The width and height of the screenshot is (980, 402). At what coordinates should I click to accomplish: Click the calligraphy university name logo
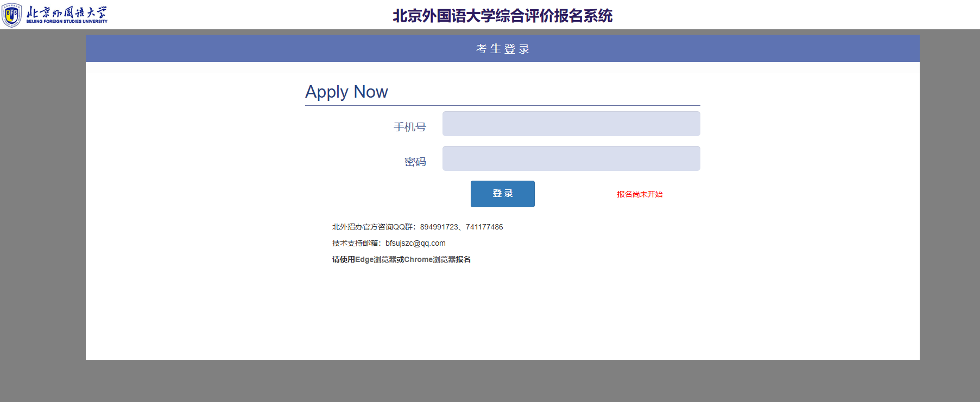pyautogui.click(x=66, y=12)
